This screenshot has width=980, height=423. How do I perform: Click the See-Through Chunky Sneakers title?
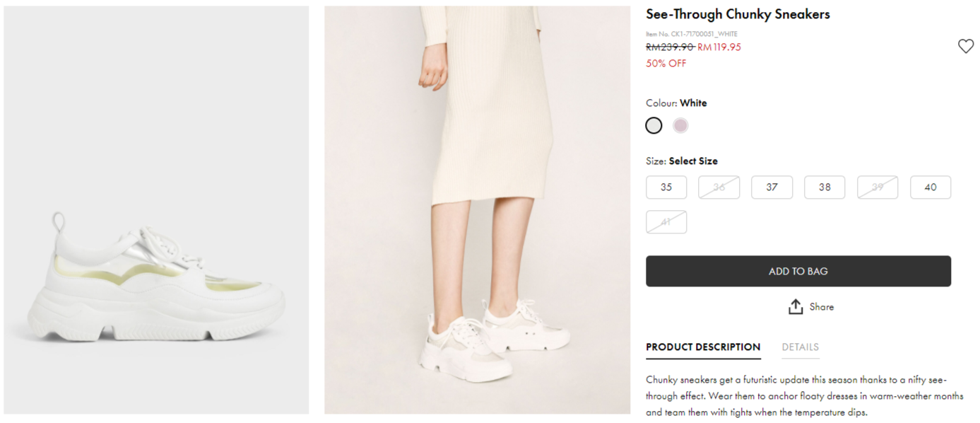coord(738,14)
